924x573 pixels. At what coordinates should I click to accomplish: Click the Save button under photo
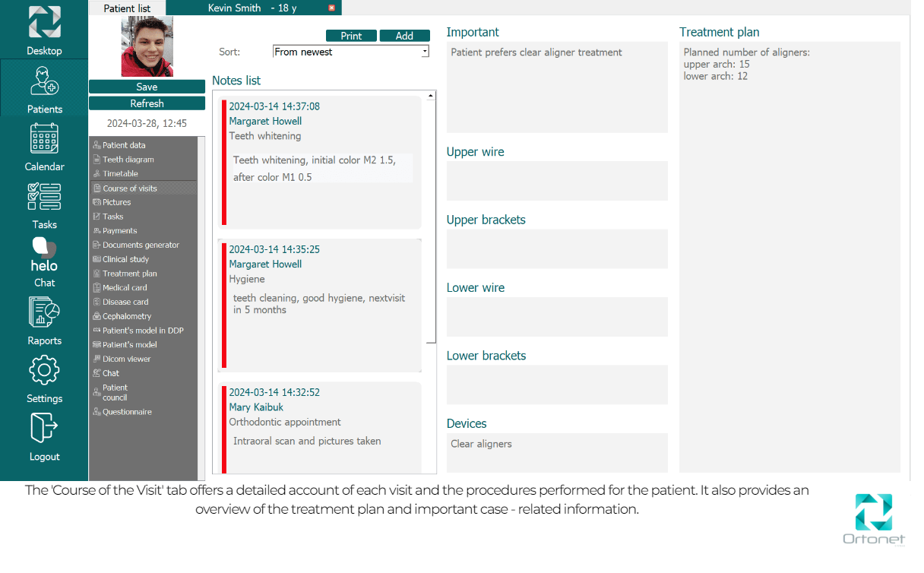pos(147,87)
